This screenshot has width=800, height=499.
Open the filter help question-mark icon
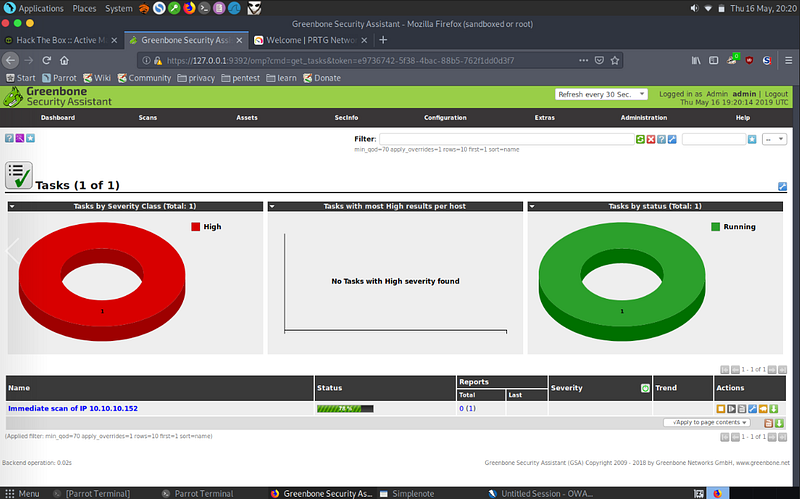tap(662, 139)
